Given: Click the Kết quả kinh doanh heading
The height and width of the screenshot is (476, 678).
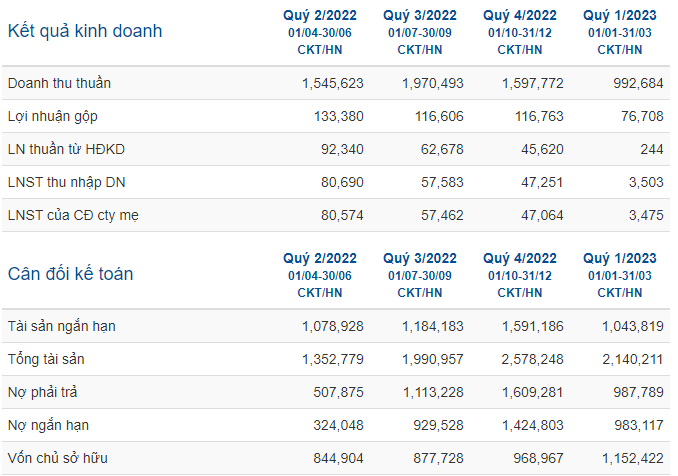Looking at the screenshot, I should [x=85, y=31].
